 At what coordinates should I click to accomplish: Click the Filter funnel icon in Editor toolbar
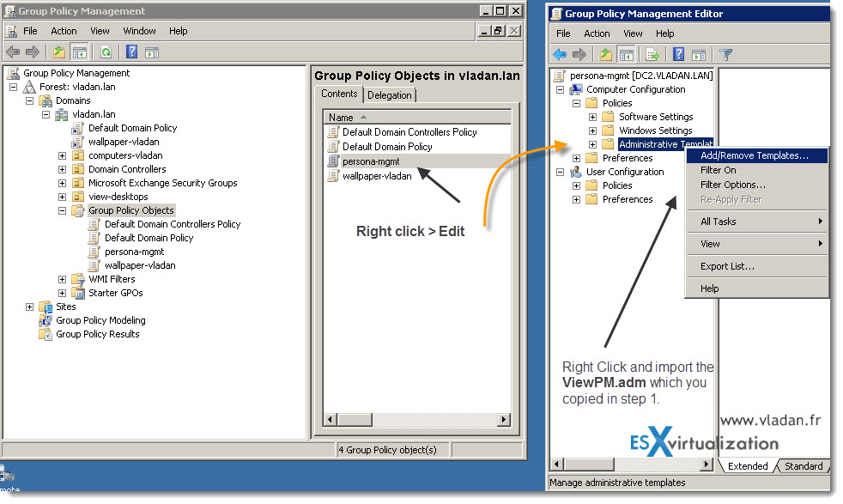point(725,54)
